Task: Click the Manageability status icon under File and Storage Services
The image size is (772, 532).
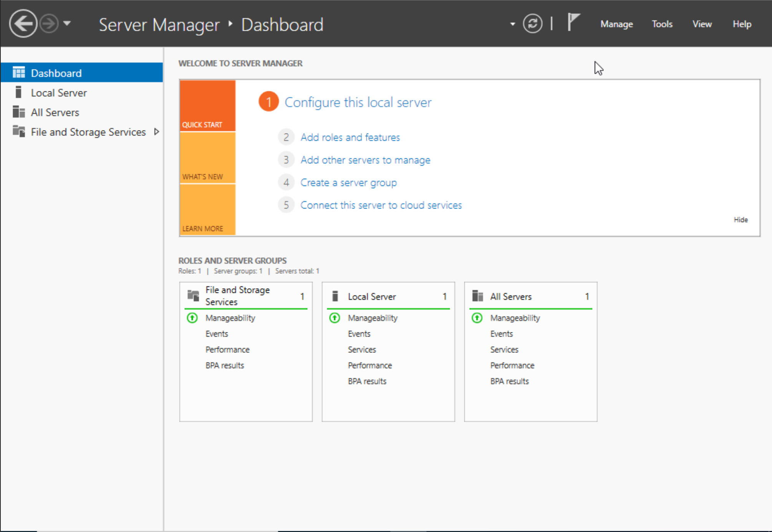Action: pos(192,318)
